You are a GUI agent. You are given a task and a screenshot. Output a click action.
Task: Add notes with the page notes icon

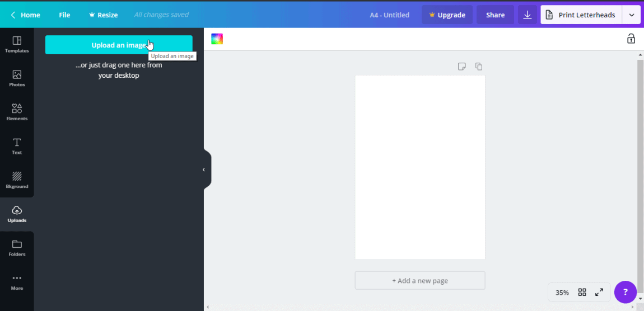pos(461,67)
